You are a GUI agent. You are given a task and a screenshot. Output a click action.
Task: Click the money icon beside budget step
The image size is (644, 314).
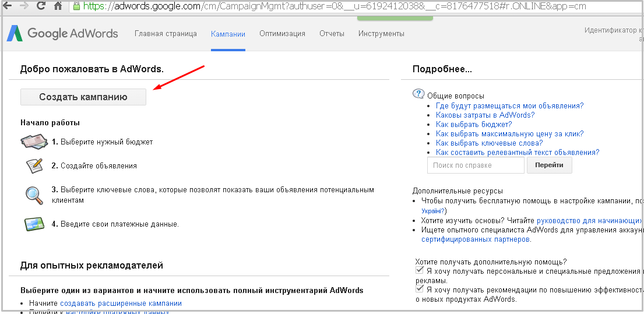(x=34, y=142)
